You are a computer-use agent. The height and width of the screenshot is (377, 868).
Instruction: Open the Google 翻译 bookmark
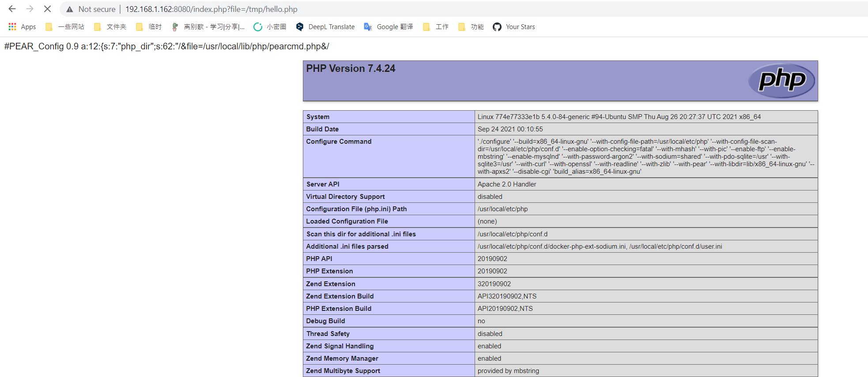389,27
